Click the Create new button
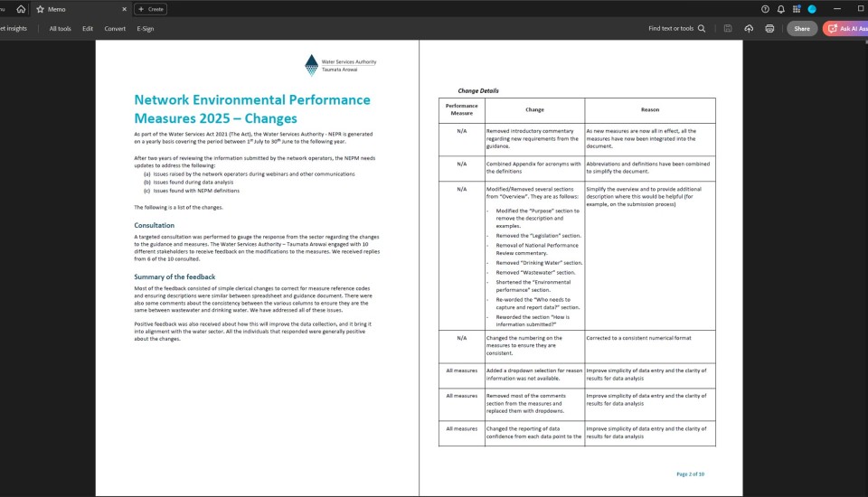Image resolution: width=868 pixels, height=497 pixels. pyautogui.click(x=150, y=9)
